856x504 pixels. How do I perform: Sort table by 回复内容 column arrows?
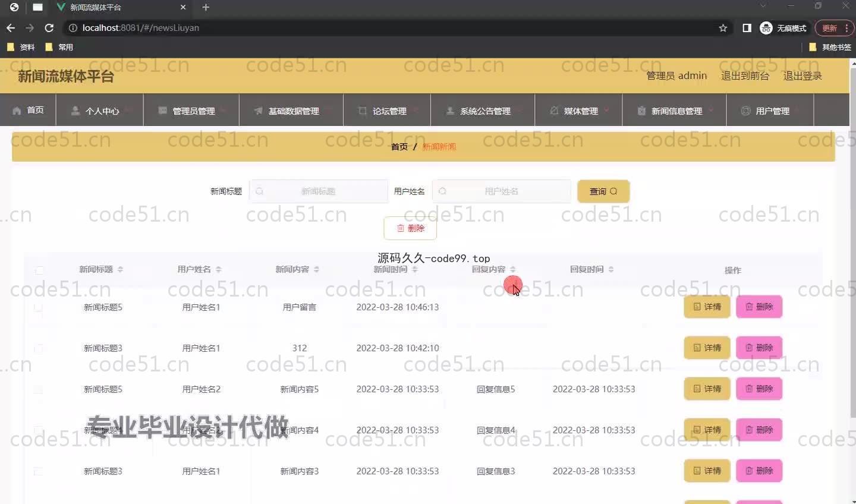point(513,269)
